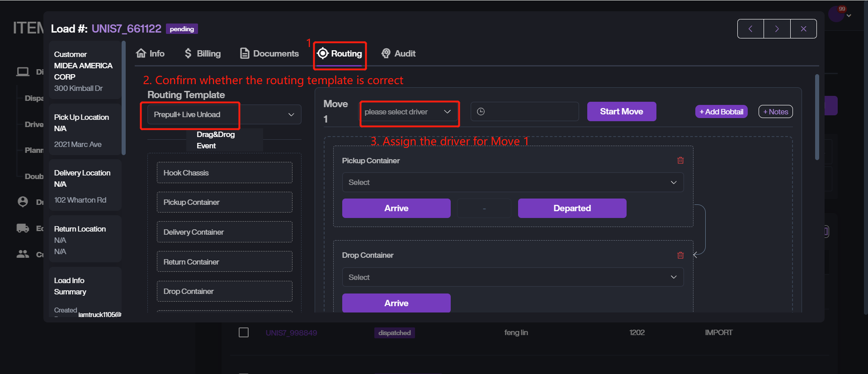Close the load details dialog
This screenshot has width=868, height=374.
click(803, 29)
